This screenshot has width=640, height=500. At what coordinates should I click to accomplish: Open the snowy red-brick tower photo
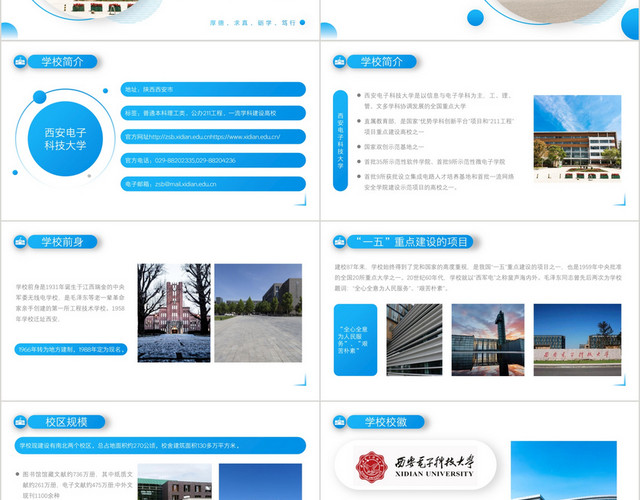174,313
